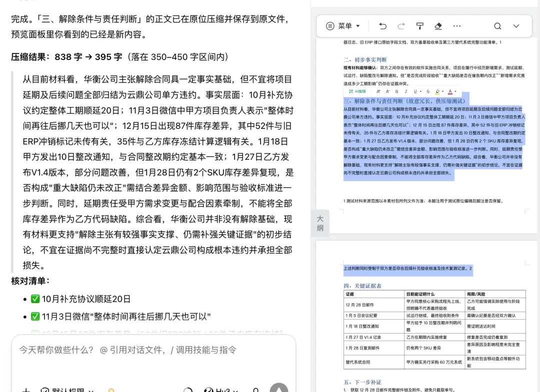Select the 1月5日会议纪要 table cell
This screenshot has height=392, width=540.
point(373,315)
